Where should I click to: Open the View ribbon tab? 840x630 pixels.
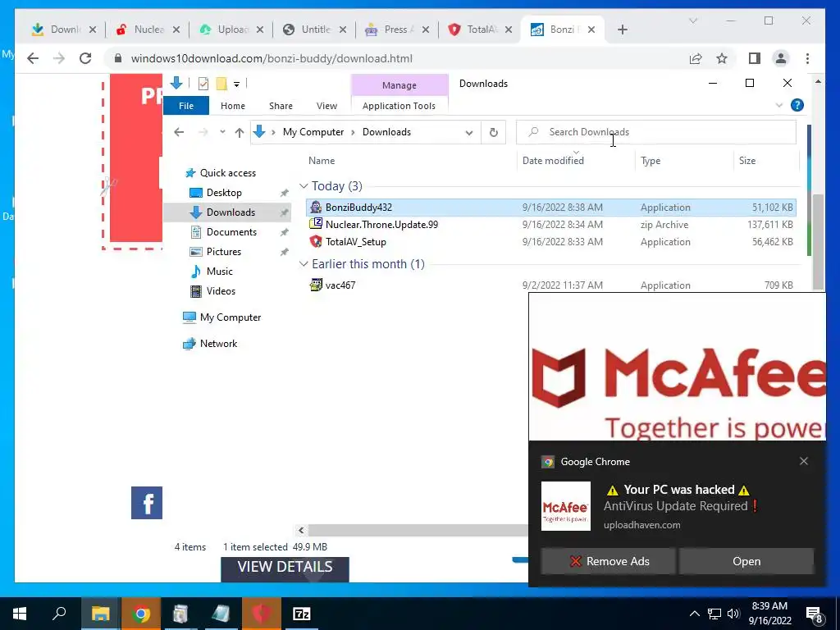326,106
